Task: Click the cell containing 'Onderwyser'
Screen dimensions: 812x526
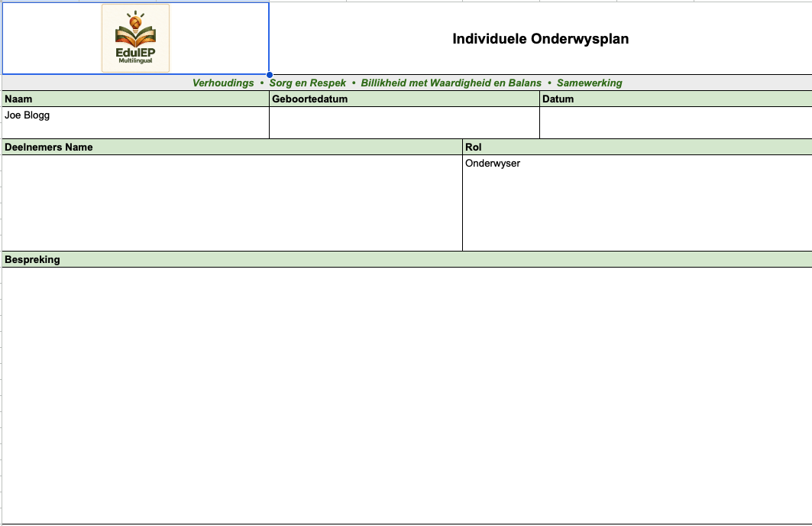Action: coord(638,203)
